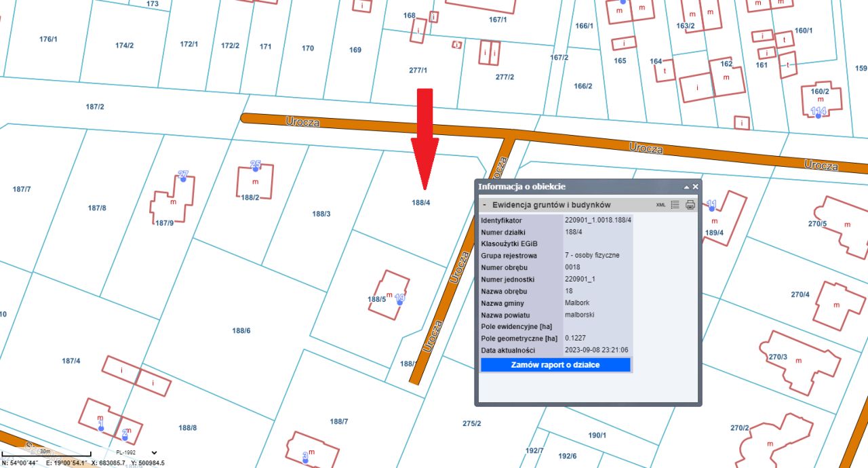The width and height of the screenshot is (868, 468).
Task: Click parcel label 188/7 on the map
Action: pos(339,422)
